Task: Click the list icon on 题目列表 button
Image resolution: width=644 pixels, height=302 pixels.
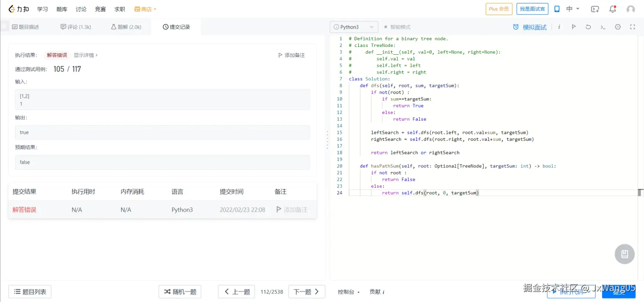Action: coord(17,292)
